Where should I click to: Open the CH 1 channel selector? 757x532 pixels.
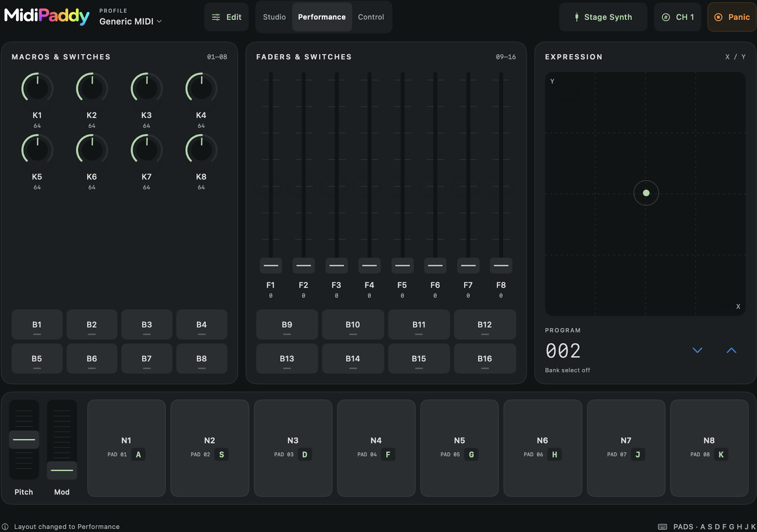click(677, 17)
